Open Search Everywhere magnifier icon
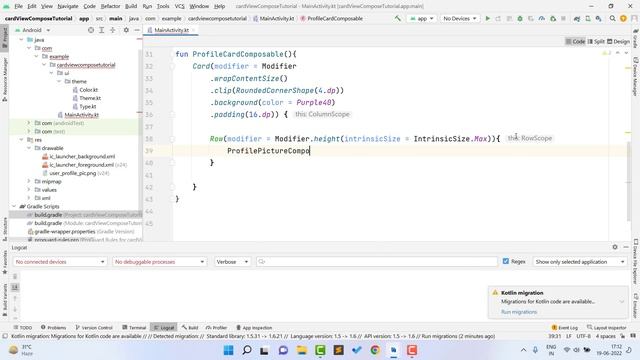The width and height of the screenshot is (640, 360). [612, 18]
